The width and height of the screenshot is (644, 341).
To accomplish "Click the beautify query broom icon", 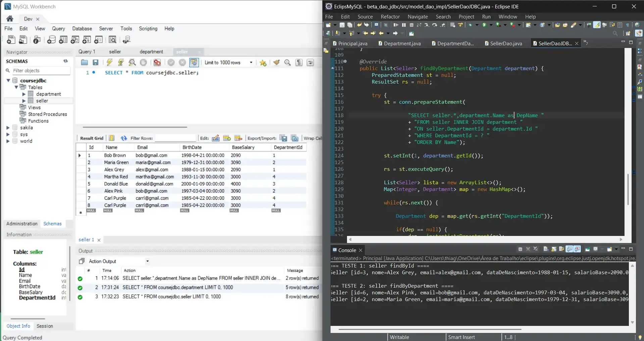I will pyautogui.click(x=276, y=62).
